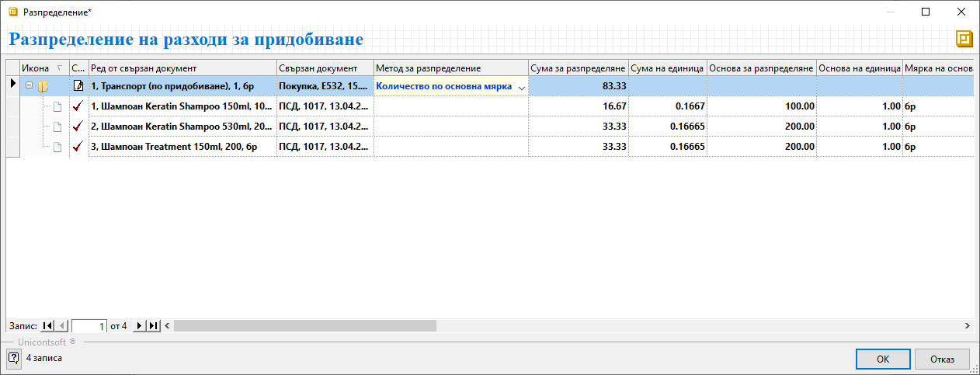This screenshot has height=375, width=980.
Task: Toggle red checkmark for Keratin Shampoo 530ml
Action: (78, 127)
